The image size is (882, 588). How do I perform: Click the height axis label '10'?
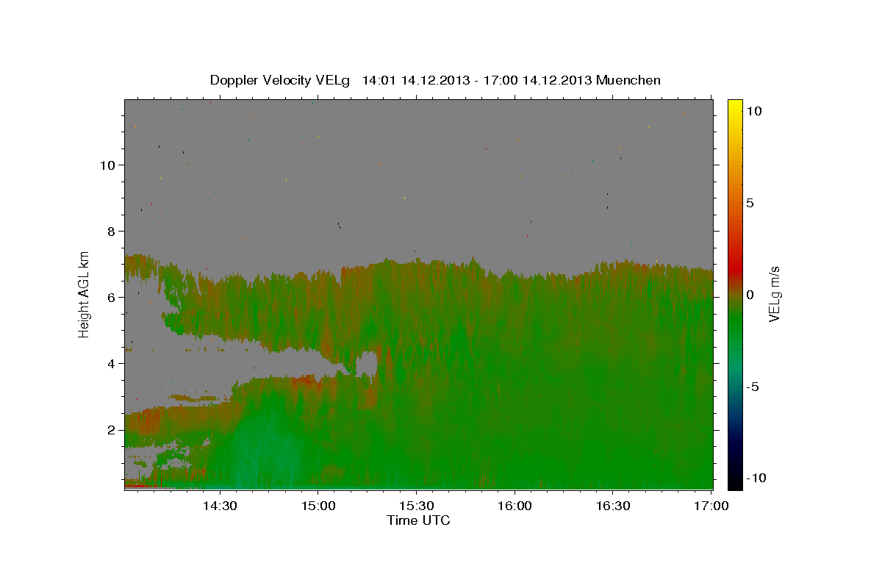click(x=110, y=165)
